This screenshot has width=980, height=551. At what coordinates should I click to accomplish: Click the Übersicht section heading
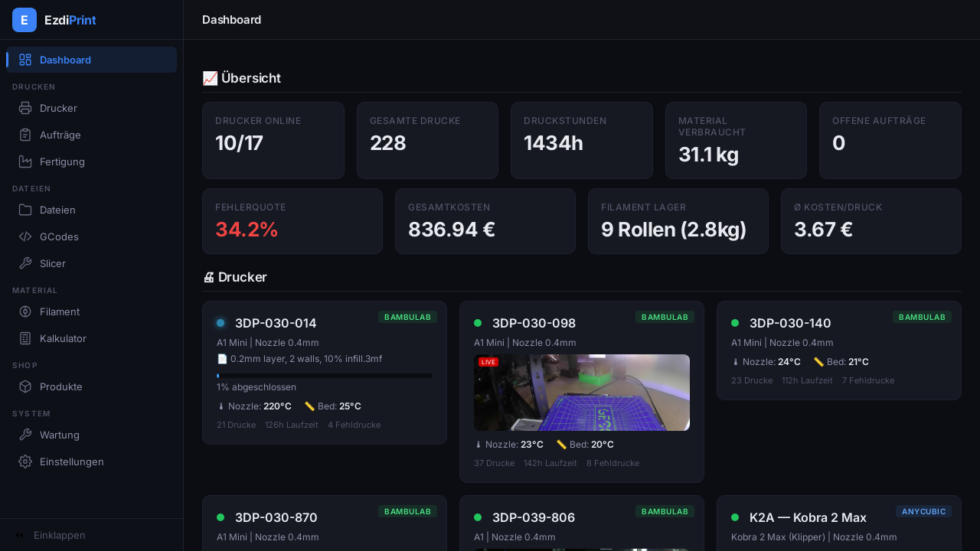242,78
